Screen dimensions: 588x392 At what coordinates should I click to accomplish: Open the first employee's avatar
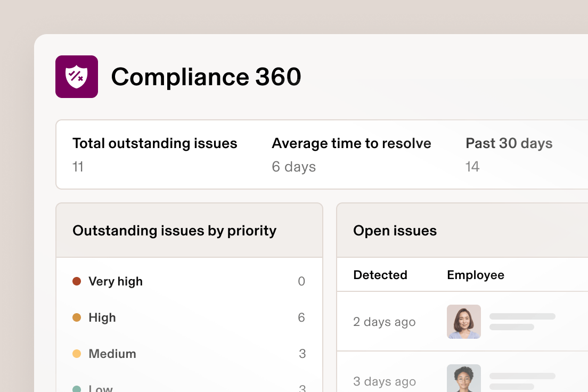(463, 322)
